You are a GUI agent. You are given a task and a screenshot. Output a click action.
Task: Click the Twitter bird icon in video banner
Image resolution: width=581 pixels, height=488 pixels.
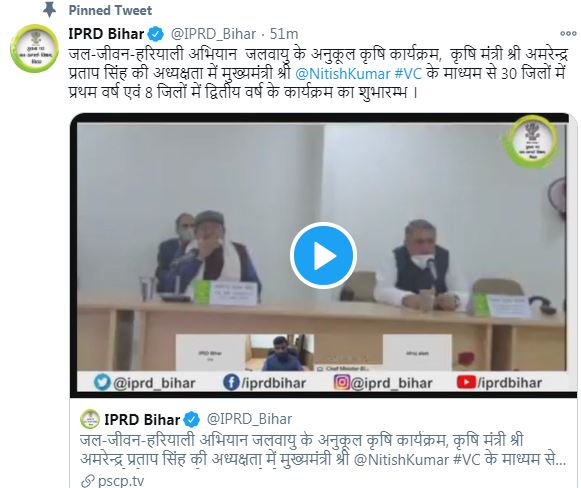[102, 382]
